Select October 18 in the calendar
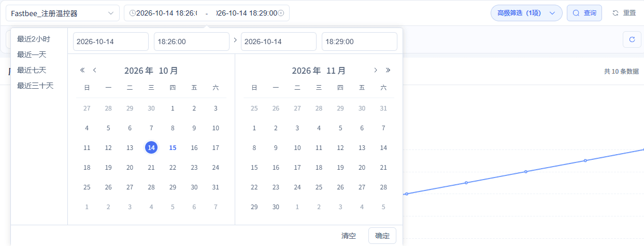Image resolution: width=644 pixels, height=246 pixels. point(87,168)
